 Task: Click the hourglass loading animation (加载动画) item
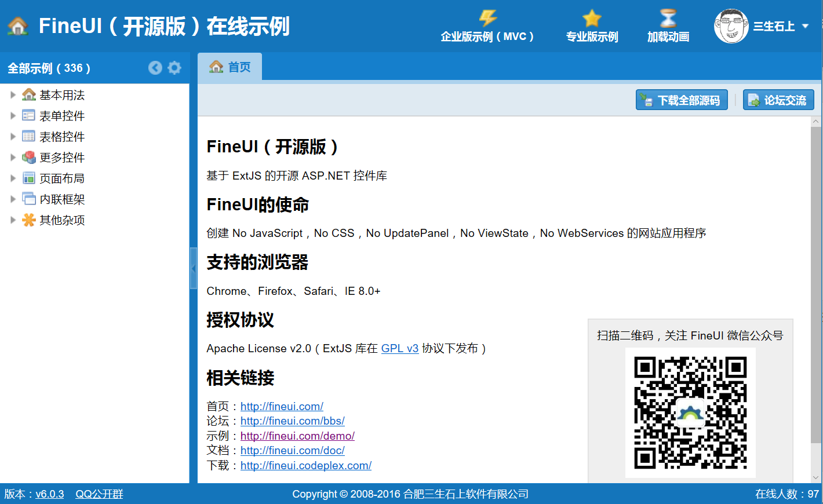pos(668,27)
